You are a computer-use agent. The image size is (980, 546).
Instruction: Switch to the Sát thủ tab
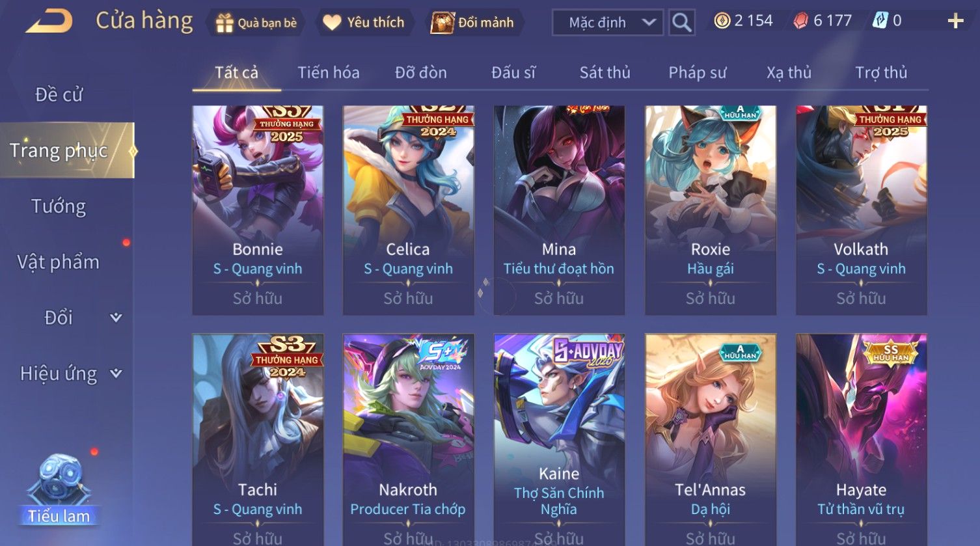pyautogui.click(x=605, y=72)
